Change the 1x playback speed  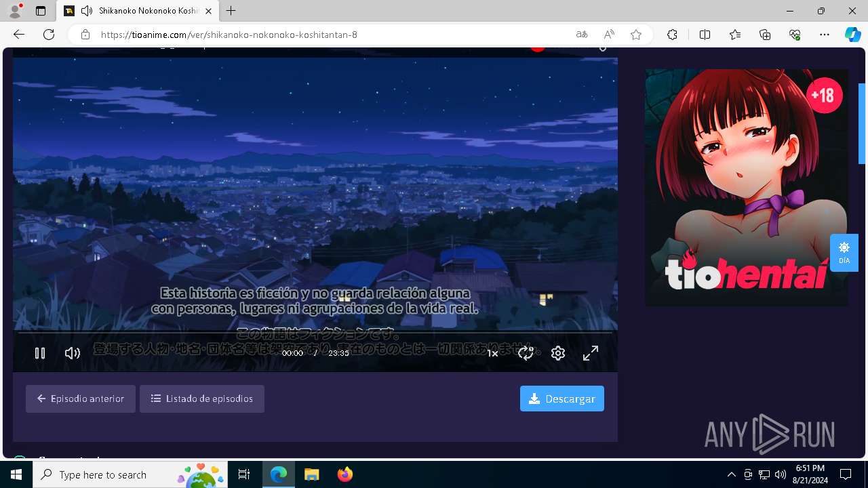pos(492,353)
